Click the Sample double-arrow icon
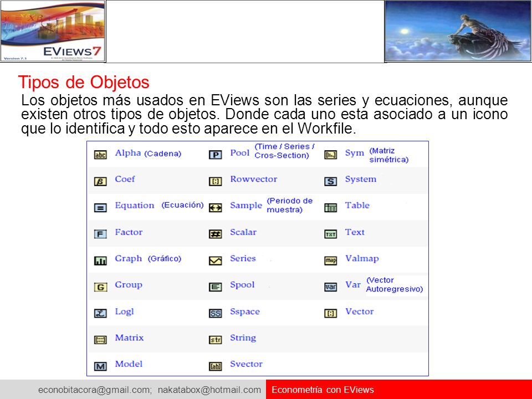This screenshot has height=399, width=532. [x=216, y=207]
